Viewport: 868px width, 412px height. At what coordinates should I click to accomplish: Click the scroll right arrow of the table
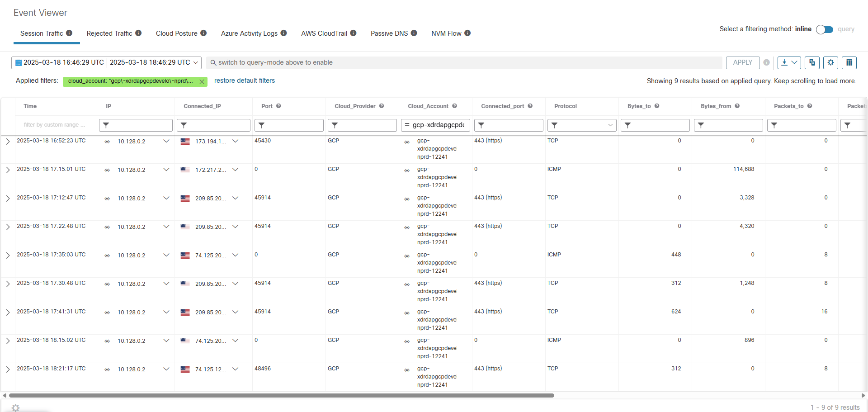pyautogui.click(x=863, y=395)
